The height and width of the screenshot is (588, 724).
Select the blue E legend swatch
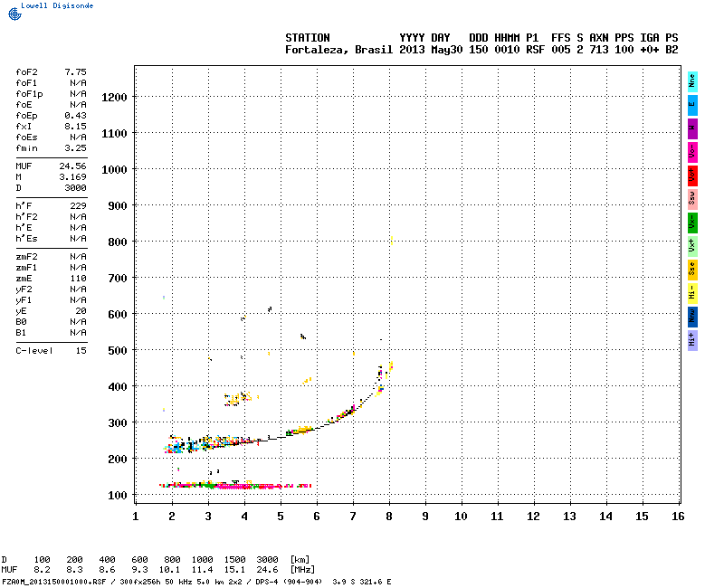pos(692,105)
